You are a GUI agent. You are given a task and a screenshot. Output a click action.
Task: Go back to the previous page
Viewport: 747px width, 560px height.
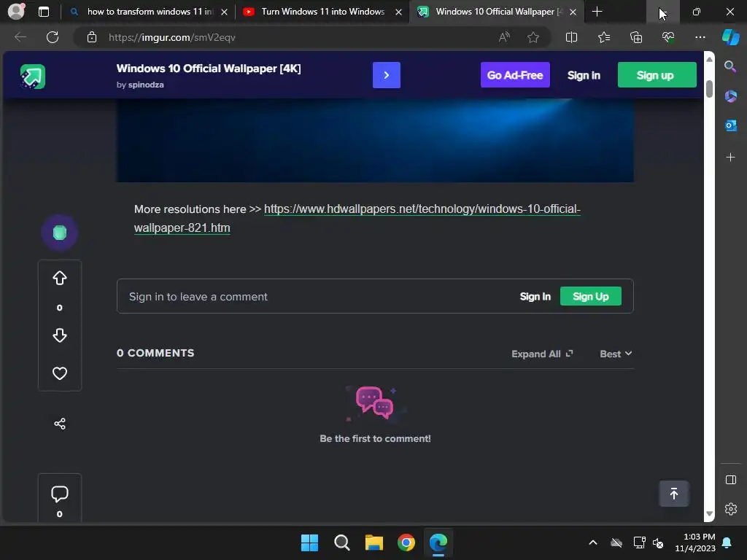(20, 37)
